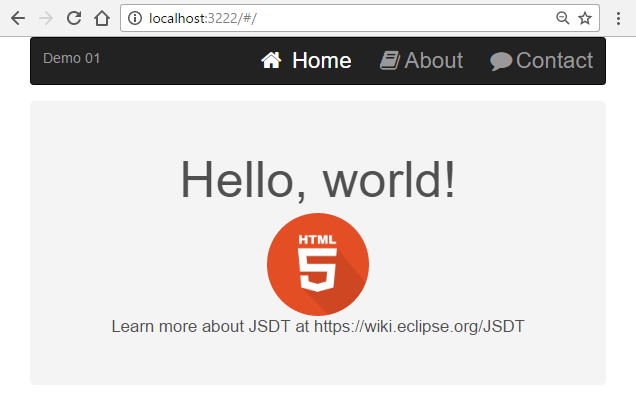The height and width of the screenshot is (411, 636).
Task: Open the Home navigation item
Action: point(306,60)
